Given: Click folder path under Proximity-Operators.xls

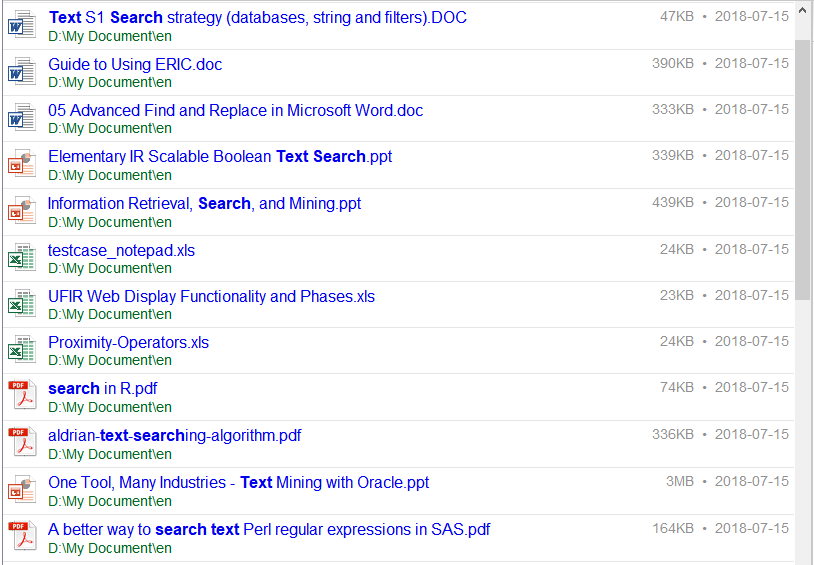Looking at the screenshot, I should coord(109,360).
